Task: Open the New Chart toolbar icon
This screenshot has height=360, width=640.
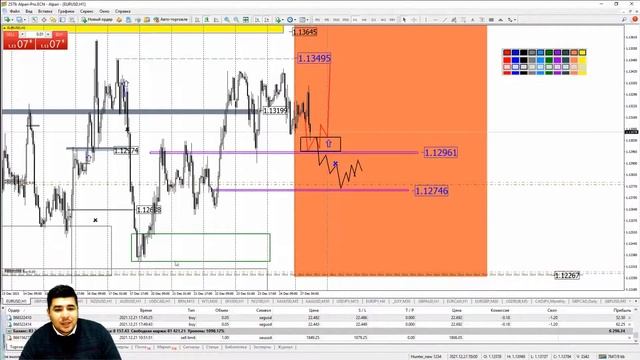Action: [7, 20]
